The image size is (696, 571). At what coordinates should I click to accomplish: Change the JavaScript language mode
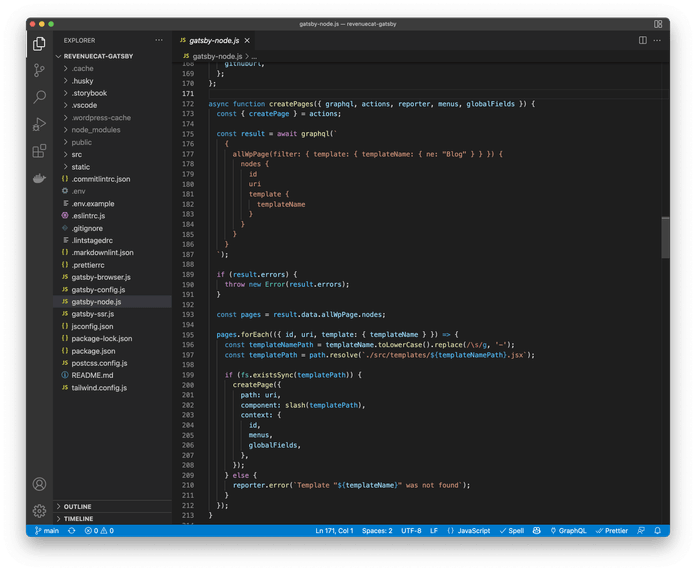click(x=472, y=531)
